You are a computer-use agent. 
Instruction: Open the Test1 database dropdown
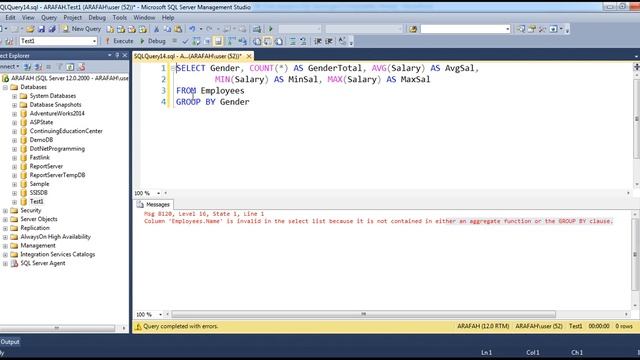[x=94, y=41]
